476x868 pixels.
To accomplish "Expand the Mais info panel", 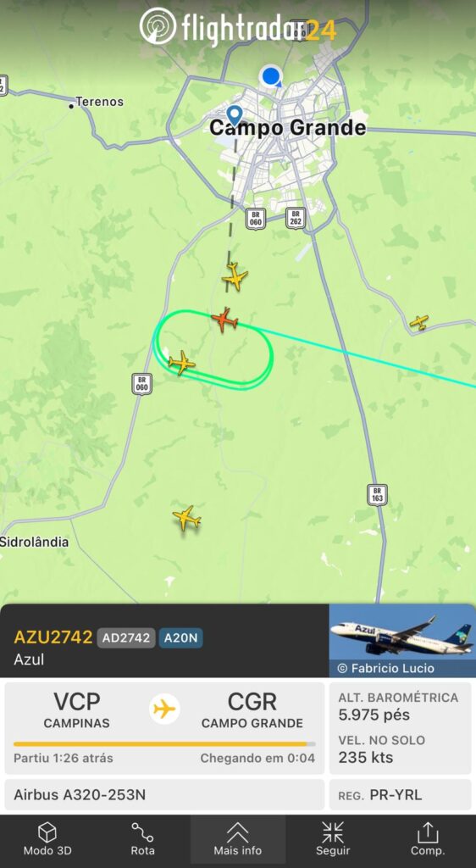I will pos(238,839).
